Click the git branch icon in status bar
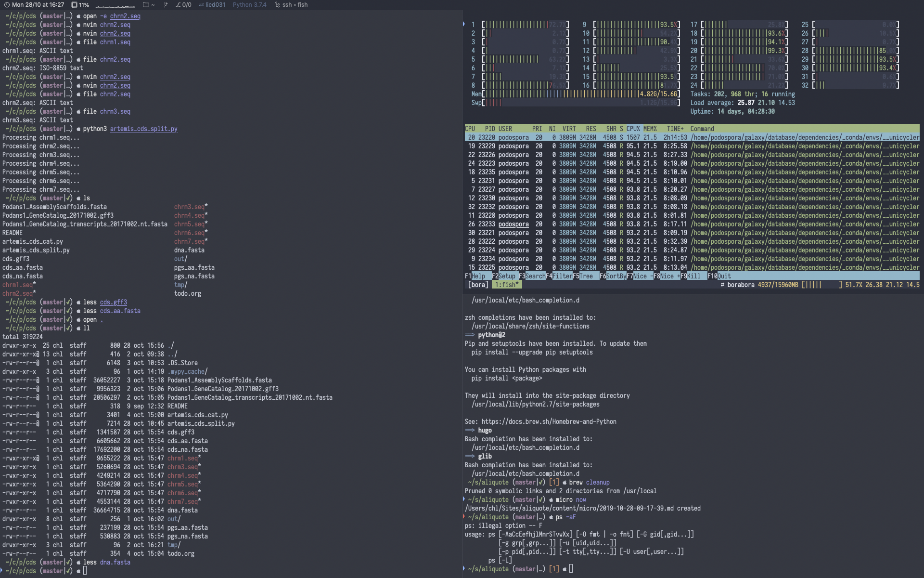The image size is (924, 578). [166, 5]
